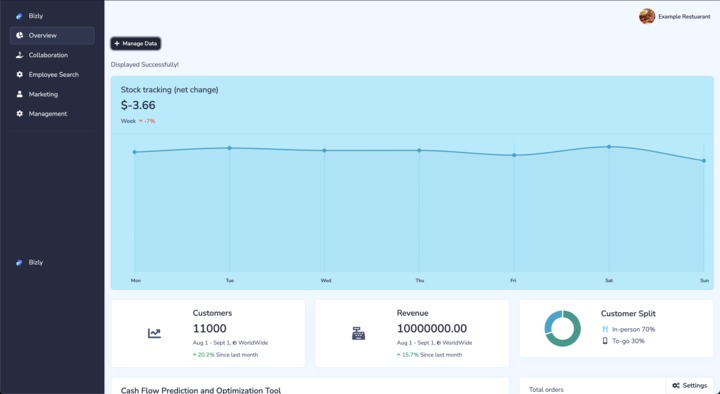Open the Collaboration menu item
720x394 pixels.
point(52,55)
